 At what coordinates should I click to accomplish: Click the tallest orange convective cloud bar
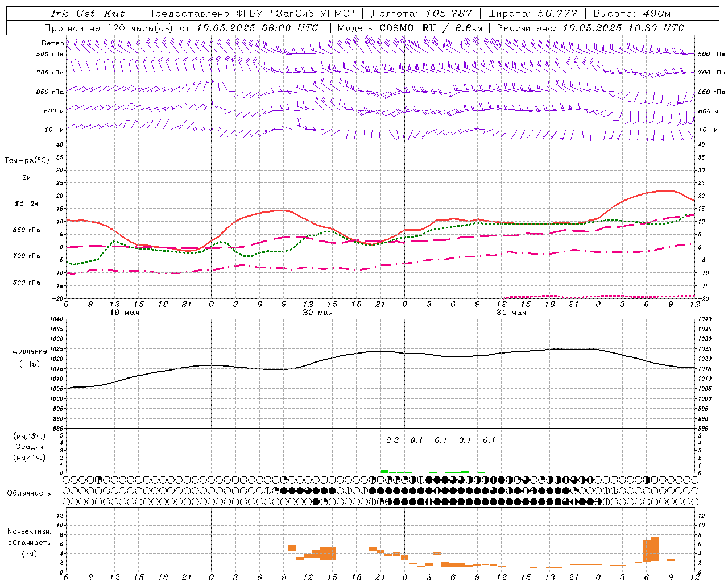click(654, 549)
